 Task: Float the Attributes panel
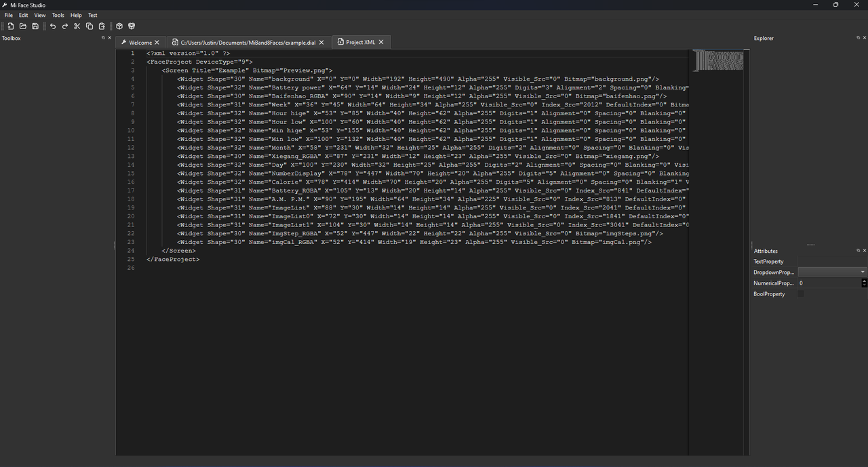(858, 251)
